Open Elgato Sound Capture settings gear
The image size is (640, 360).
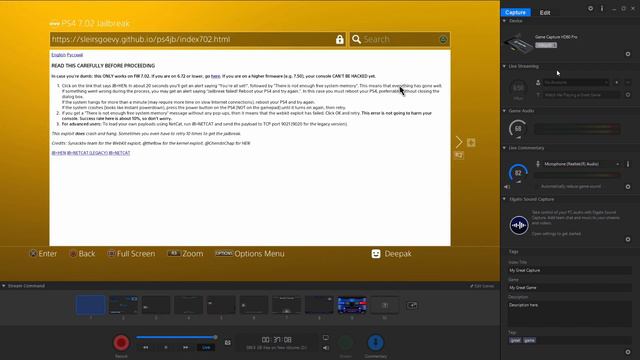pos(628,239)
